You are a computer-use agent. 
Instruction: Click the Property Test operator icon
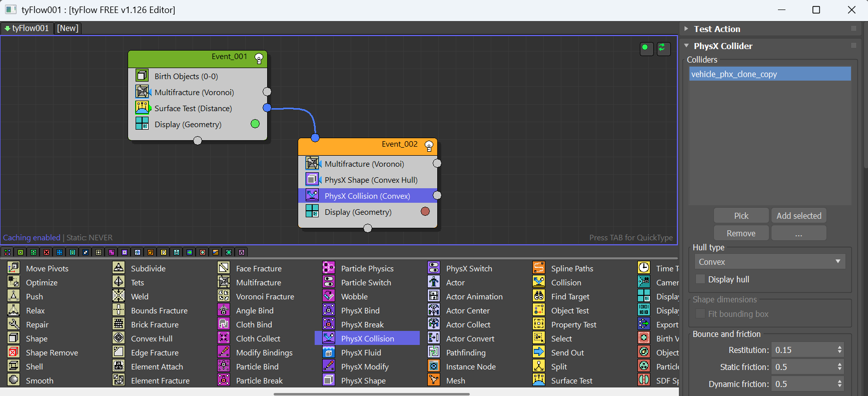539,324
